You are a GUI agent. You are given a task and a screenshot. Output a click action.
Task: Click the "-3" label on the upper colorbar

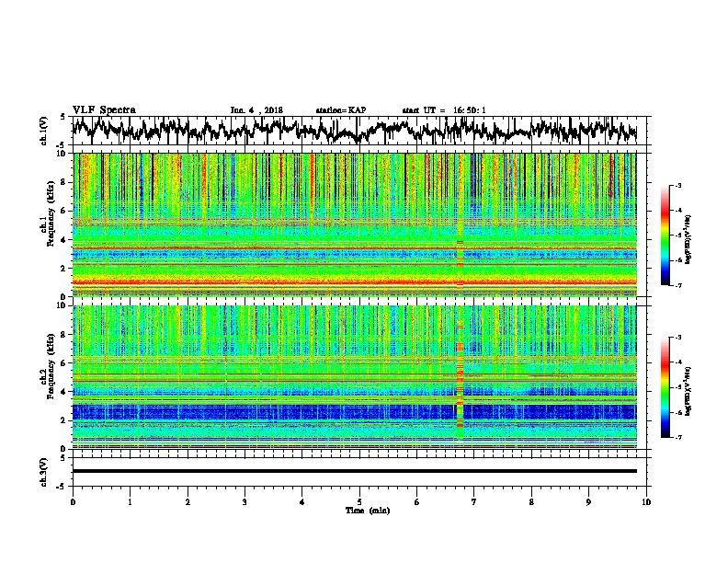pyautogui.click(x=678, y=186)
